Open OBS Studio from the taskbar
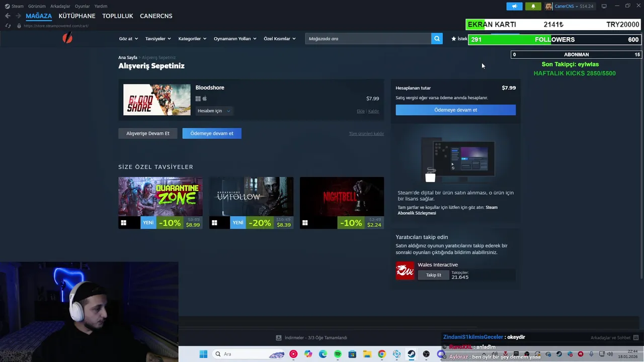The width and height of the screenshot is (644, 362). [x=426, y=354]
